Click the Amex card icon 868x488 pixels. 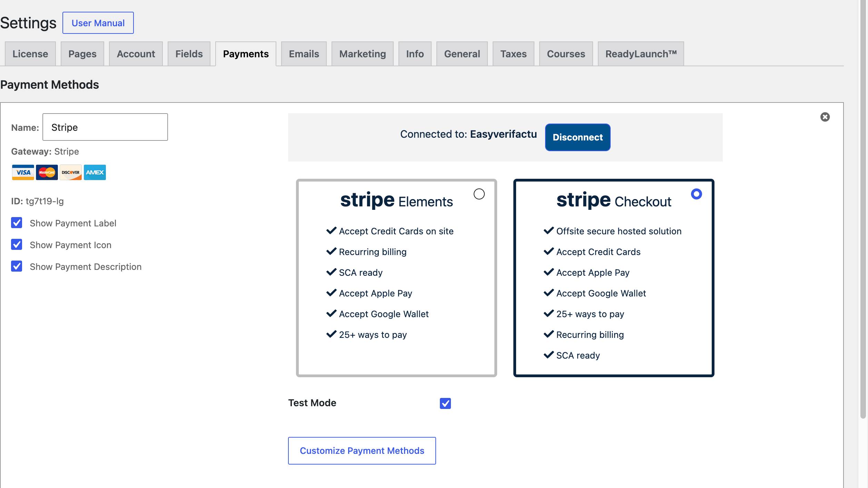pyautogui.click(x=95, y=172)
